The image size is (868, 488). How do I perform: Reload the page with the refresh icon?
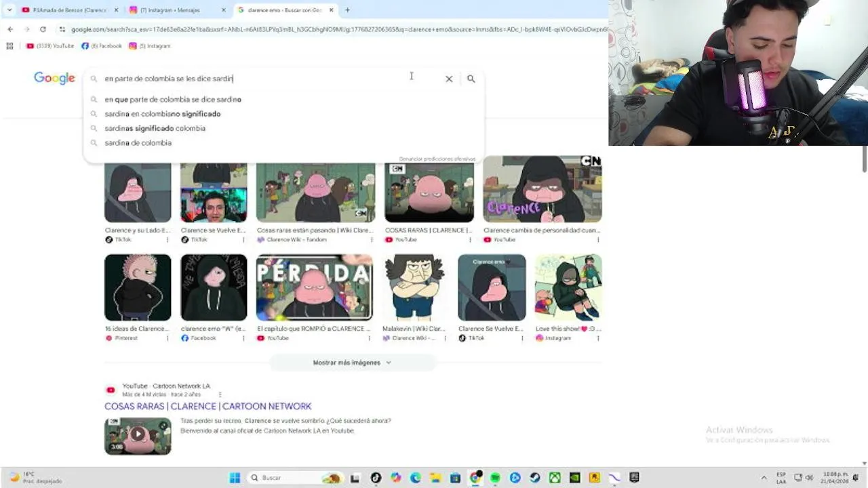(43, 29)
